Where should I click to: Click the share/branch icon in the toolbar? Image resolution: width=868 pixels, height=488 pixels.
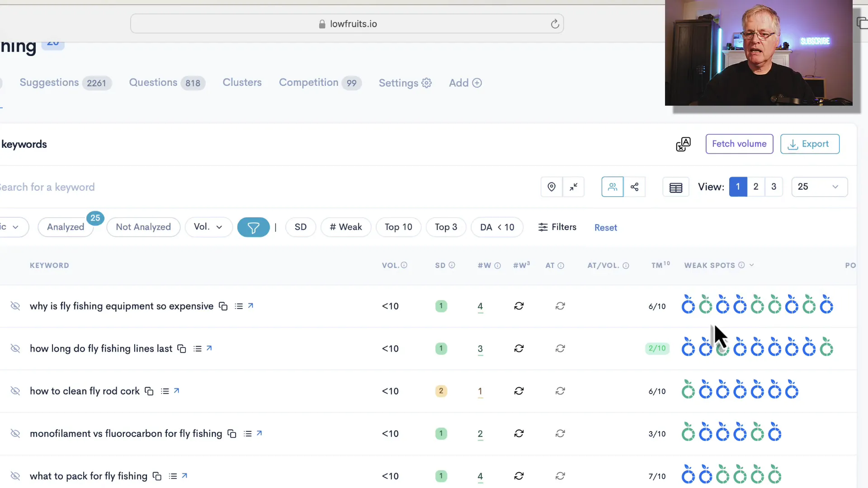(x=634, y=187)
